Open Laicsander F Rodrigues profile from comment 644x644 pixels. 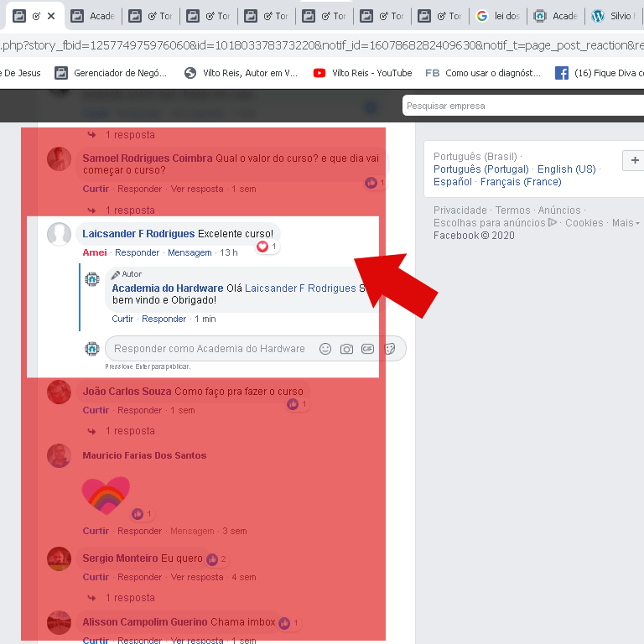[138, 234]
